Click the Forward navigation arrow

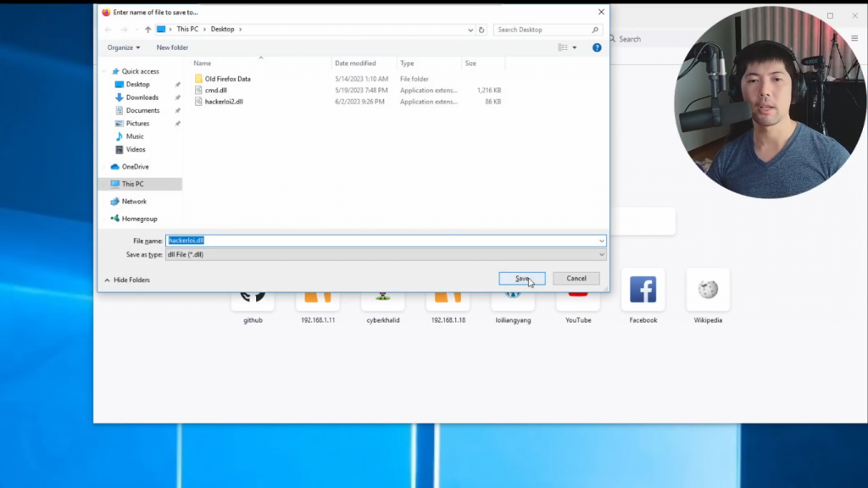(124, 30)
